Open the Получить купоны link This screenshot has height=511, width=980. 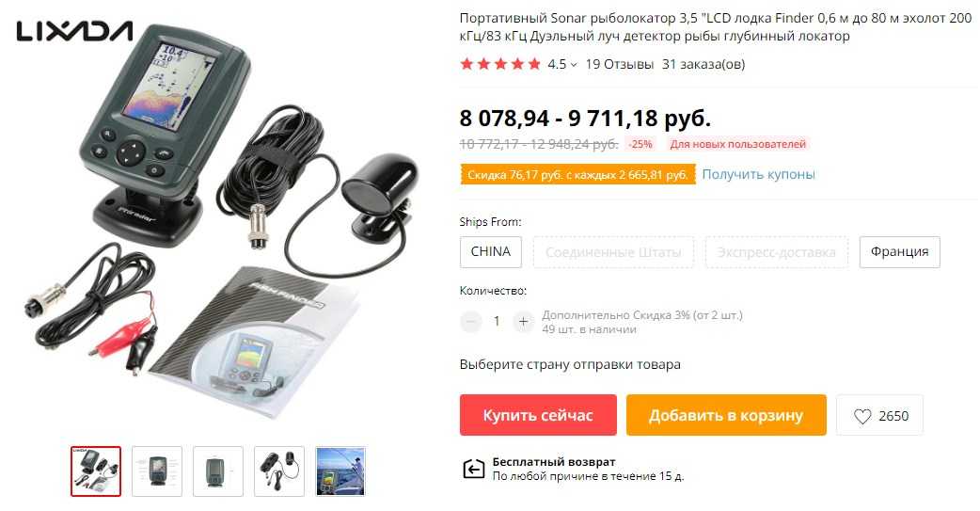(758, 174)
